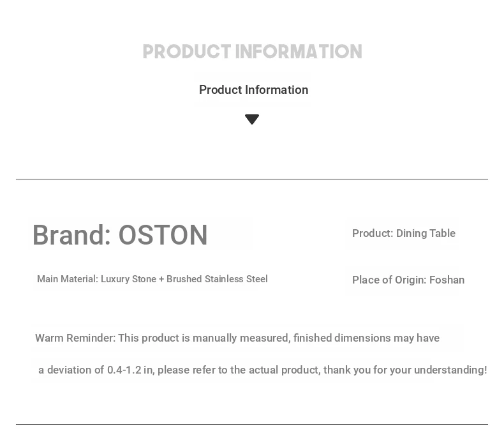Click the Product: label text

pyautogui.click(x=373, y=234)
